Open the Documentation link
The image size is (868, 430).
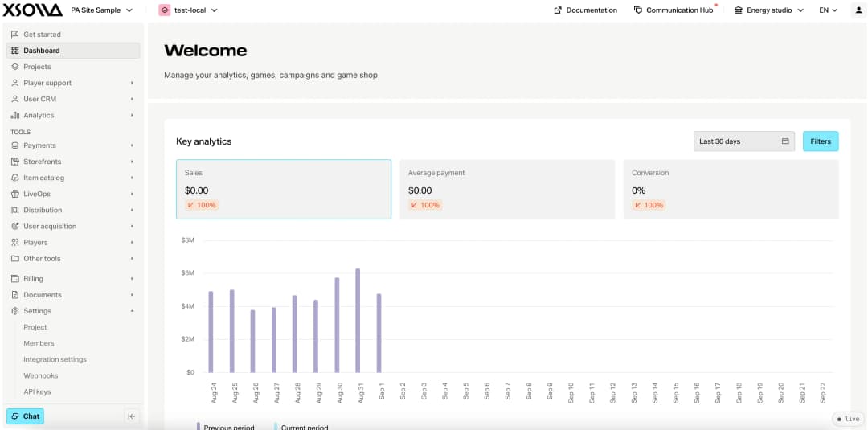[x=586, y=10]
